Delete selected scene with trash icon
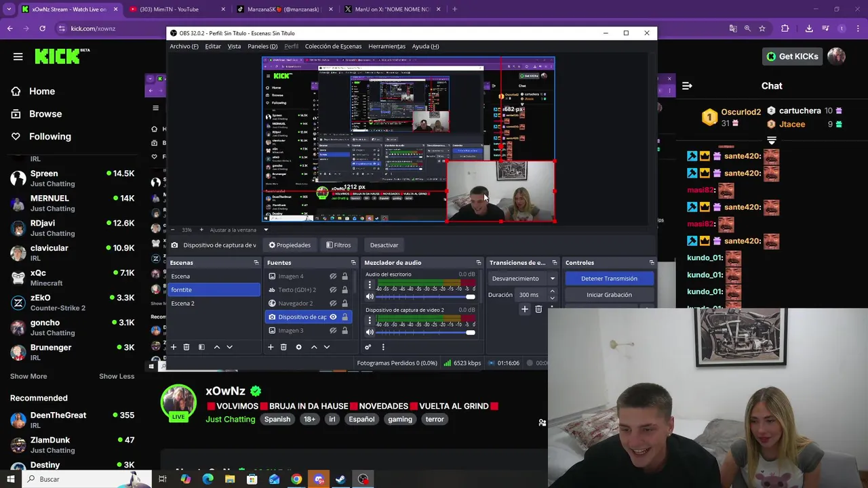This screenshot has height=488, width=868. tap(186, 347)
